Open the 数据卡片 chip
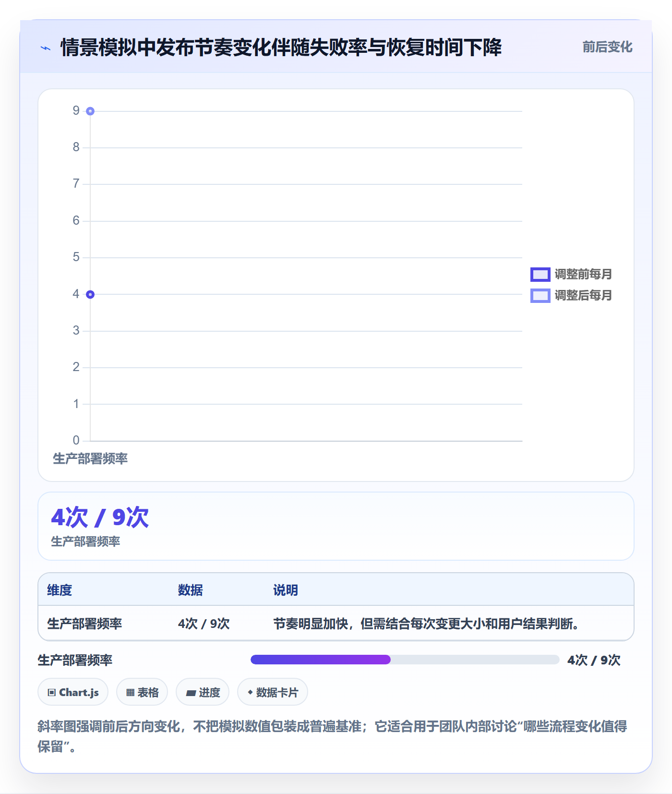 273,692
